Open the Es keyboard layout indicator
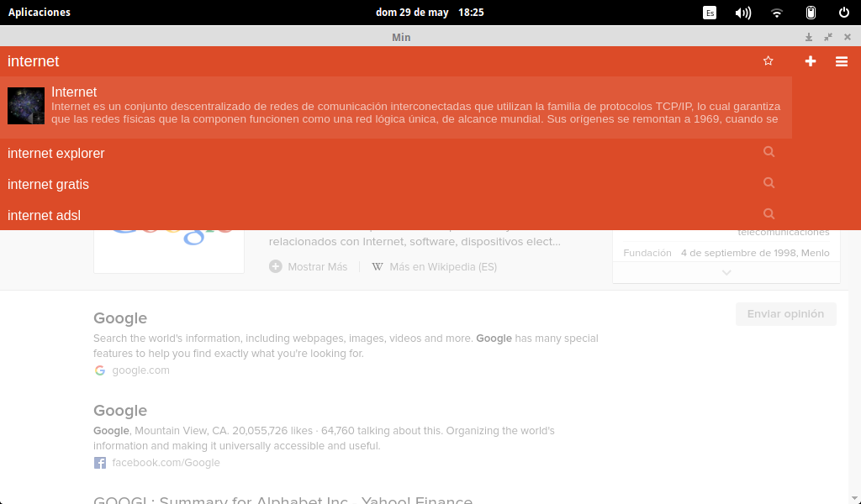The height and width of the screenshot is (504, 861). pos(710,13)
